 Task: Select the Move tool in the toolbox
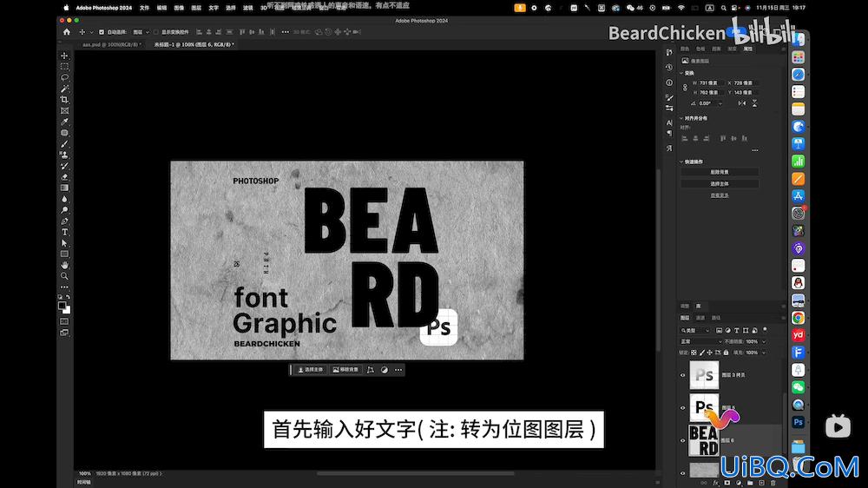[x=64, y=56]
